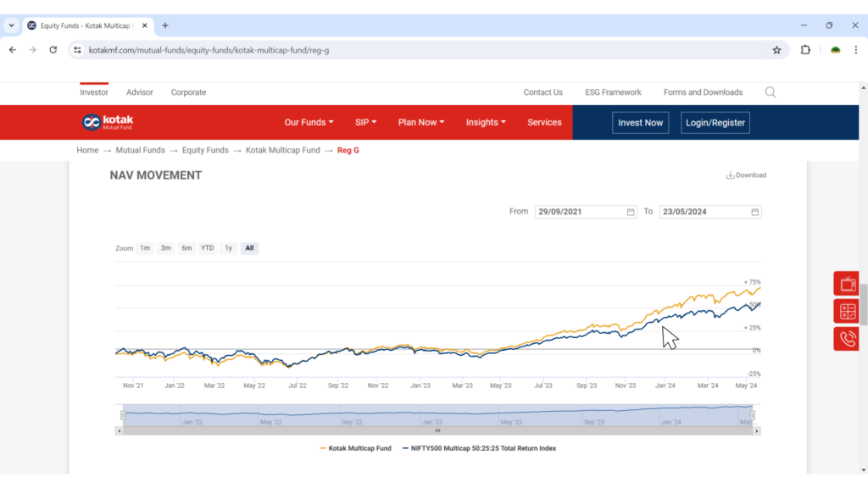Open the Contact Us link

[x=543, y=92]
